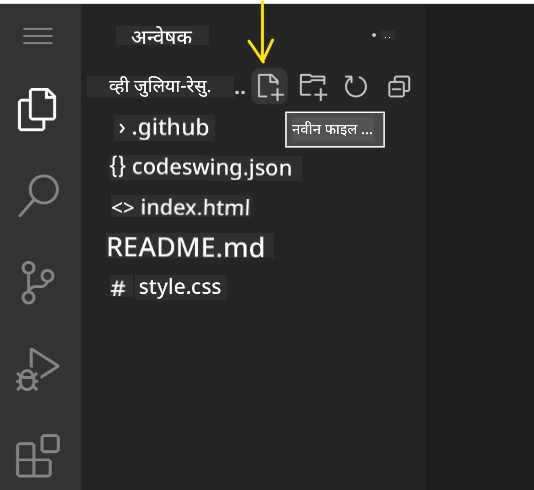This screenshot has height=490, width=534.
Task: Click the New File icon
Action: [x=269, y=86]
